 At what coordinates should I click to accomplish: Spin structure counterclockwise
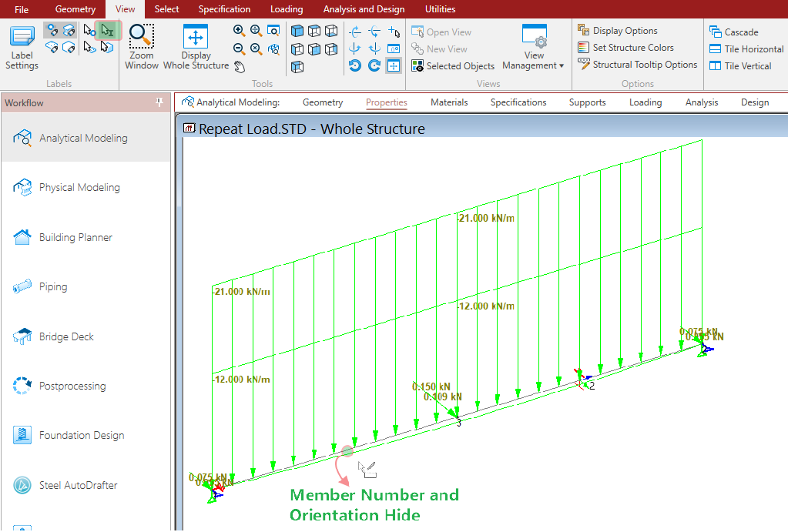(x=355, y=65)
